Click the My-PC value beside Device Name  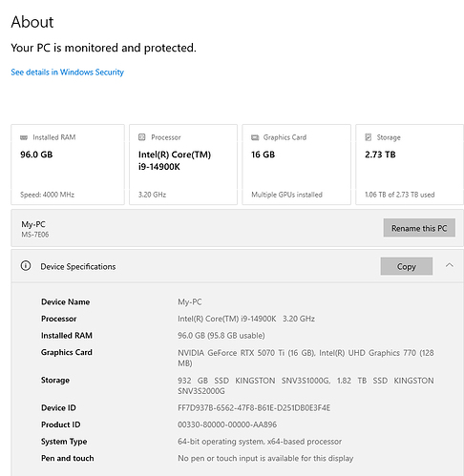[x=190, y=301]
